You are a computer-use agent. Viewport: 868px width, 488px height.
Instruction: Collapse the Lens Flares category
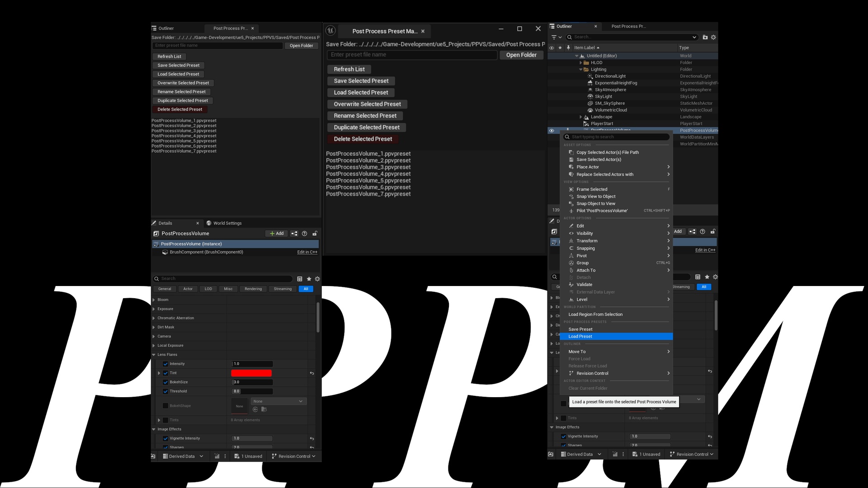[x=154, y=355]
